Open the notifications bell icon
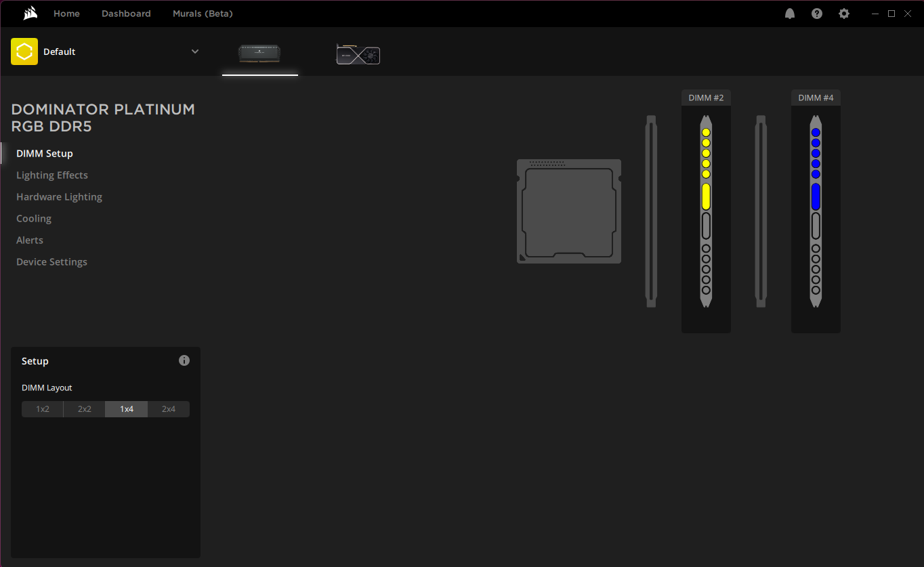Screen dimensions: 924x567 pyautogui.click(x=790, y=14)
